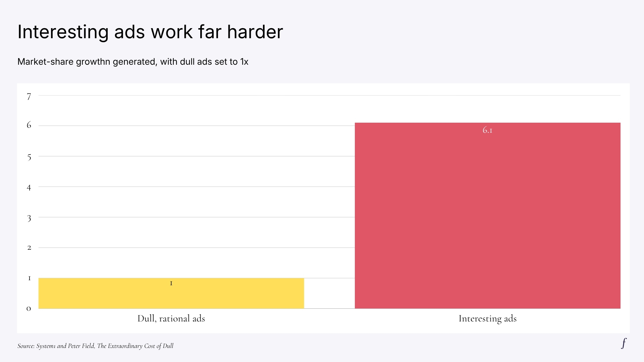The height and width of the screenshot is (362, 644).
Task: Click the y-axis value 1
Action: coord(30,278)
